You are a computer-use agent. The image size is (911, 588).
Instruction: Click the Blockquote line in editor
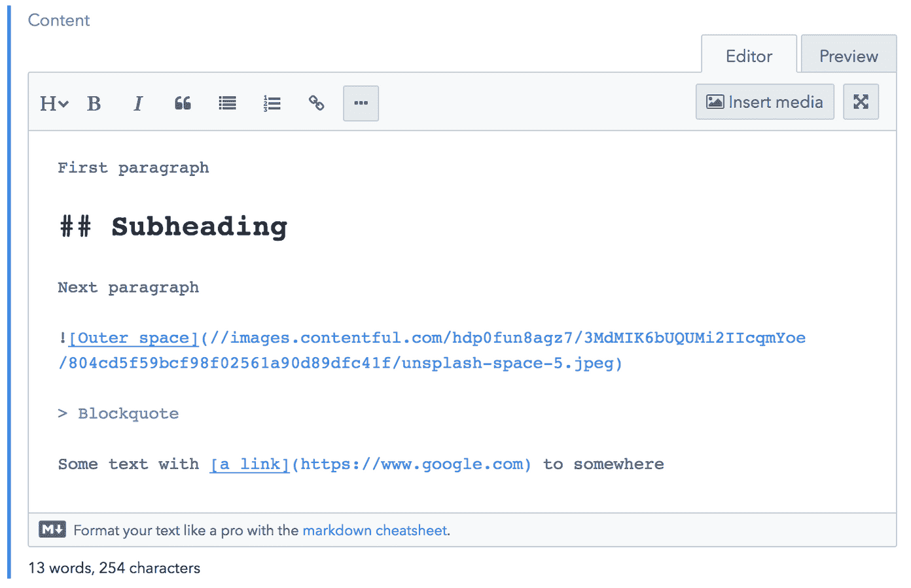[x=118, y=414]
